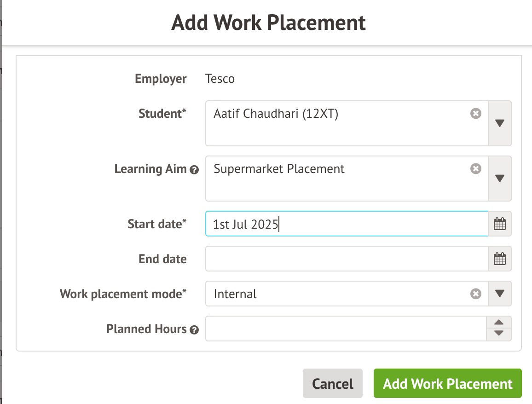532x404 pixels.
Task: Show help for Learning Aim
Action: click(194, 170)
